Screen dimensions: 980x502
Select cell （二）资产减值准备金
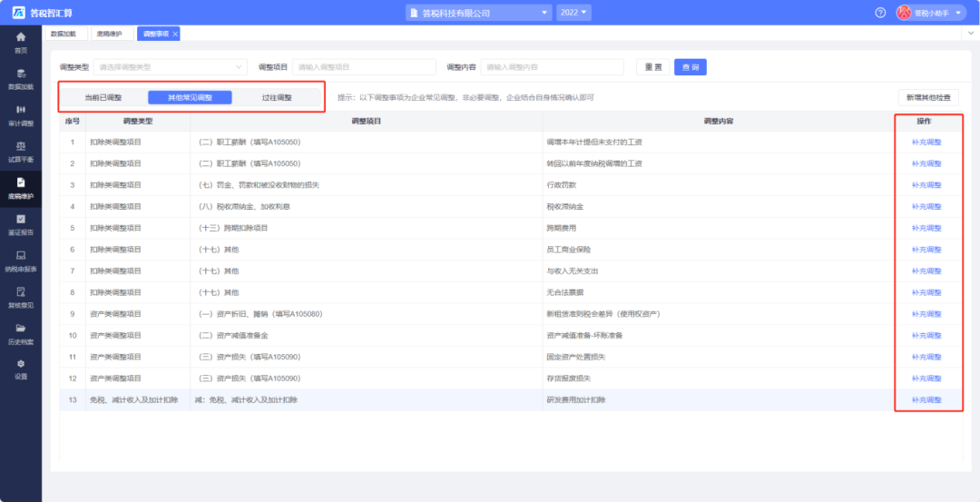pos(367,336)
